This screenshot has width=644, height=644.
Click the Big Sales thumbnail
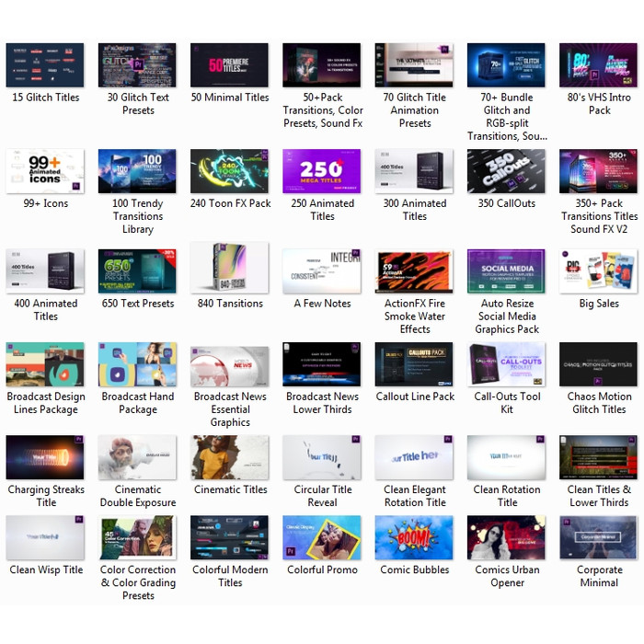(598, 270)
